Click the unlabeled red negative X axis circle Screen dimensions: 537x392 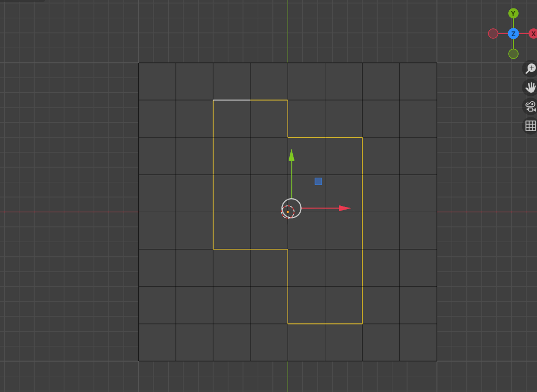[493, 34]
